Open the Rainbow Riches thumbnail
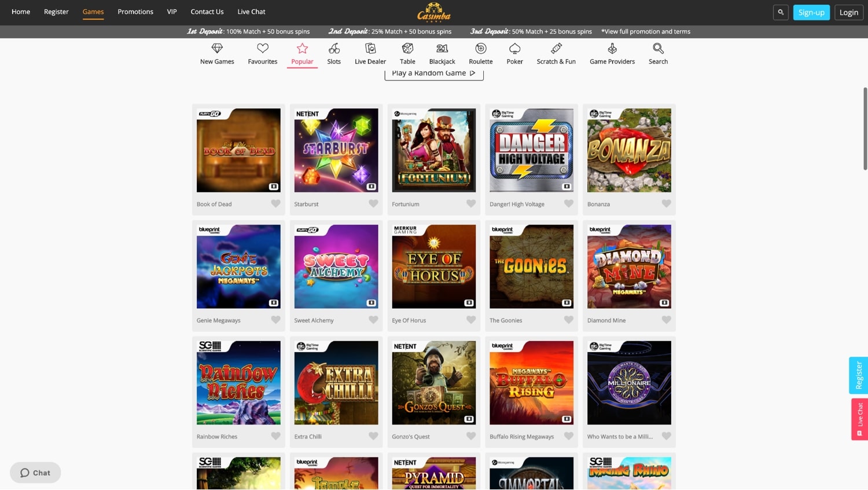868x490 pixels. 238,383
